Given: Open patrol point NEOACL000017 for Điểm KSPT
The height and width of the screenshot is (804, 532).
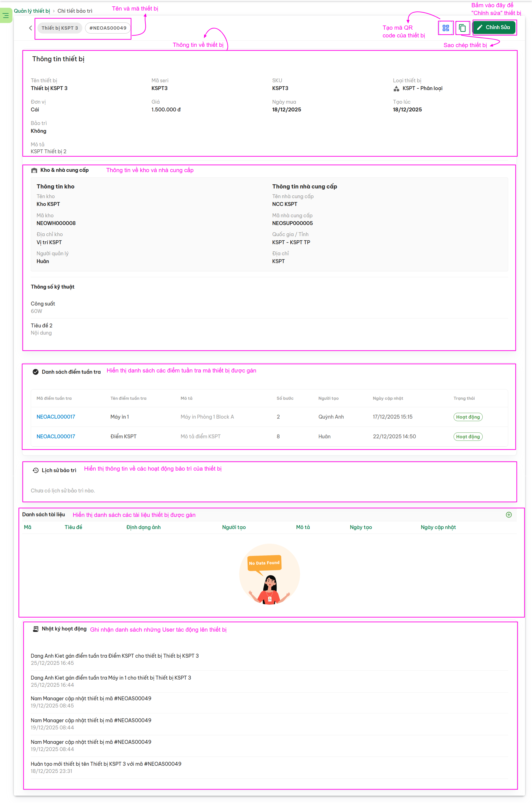Looking at the screenshot, I should (56, 437).
